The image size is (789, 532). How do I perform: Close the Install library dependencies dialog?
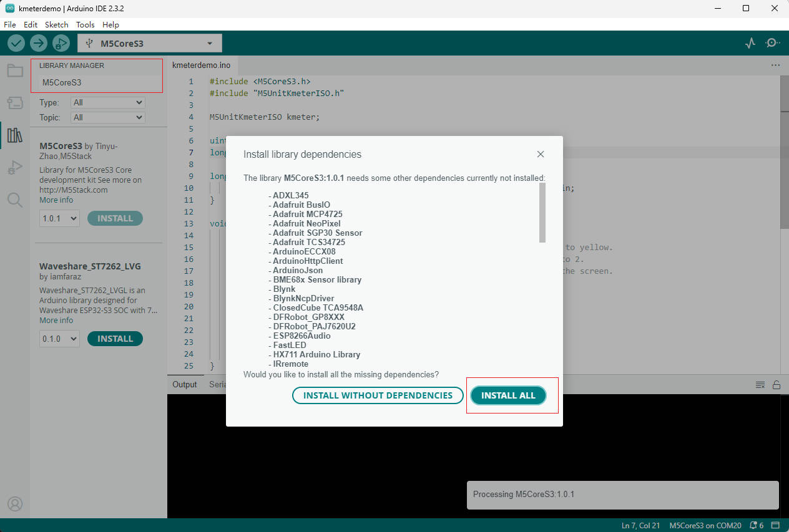pos(541,154)
